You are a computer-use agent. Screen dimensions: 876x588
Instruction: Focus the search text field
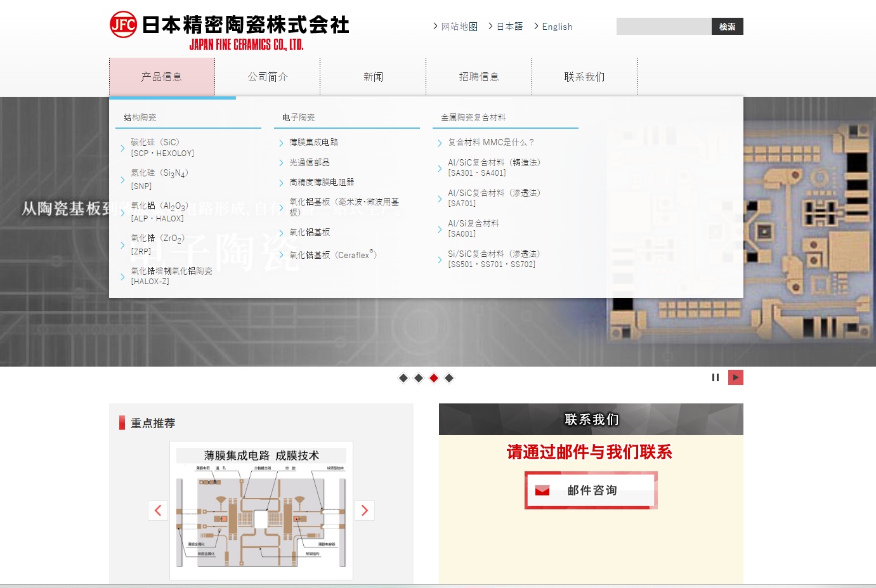coord(664,27)
